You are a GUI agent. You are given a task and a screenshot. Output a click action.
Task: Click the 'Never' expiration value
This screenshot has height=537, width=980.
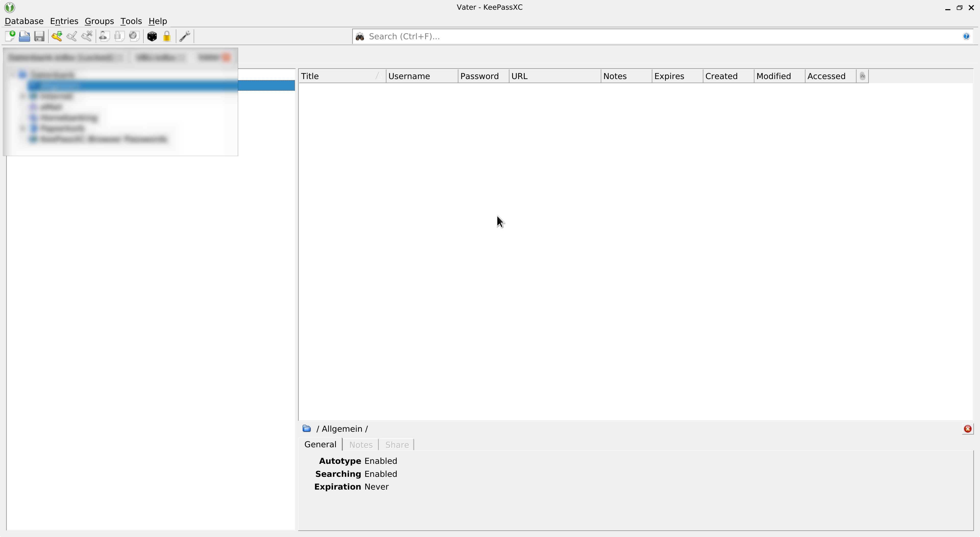tap(376, 487)
